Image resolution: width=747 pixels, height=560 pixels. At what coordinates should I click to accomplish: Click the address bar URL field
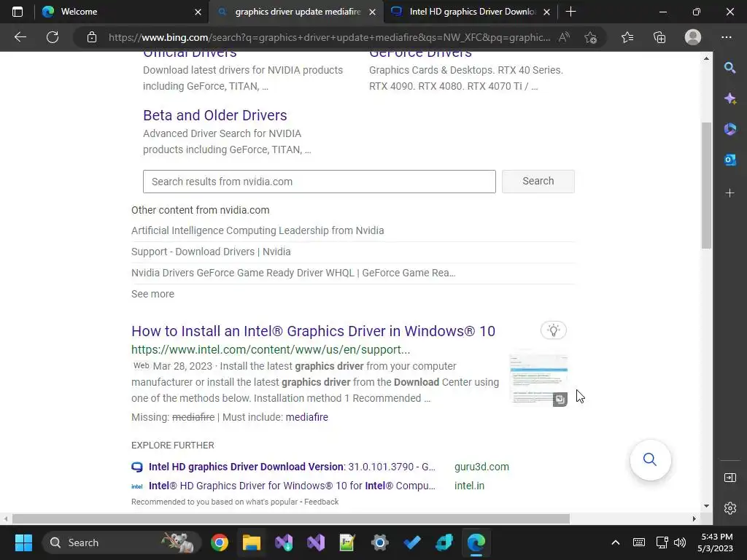(329, 37)
